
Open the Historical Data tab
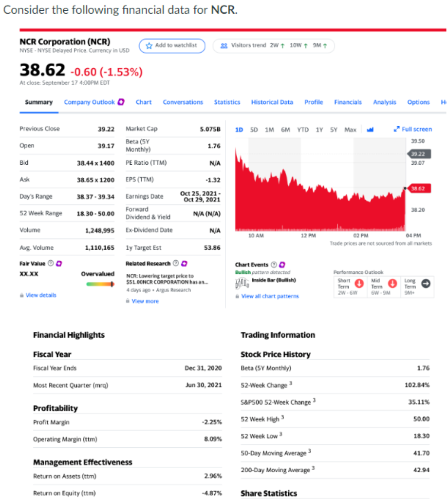[272, 102]
